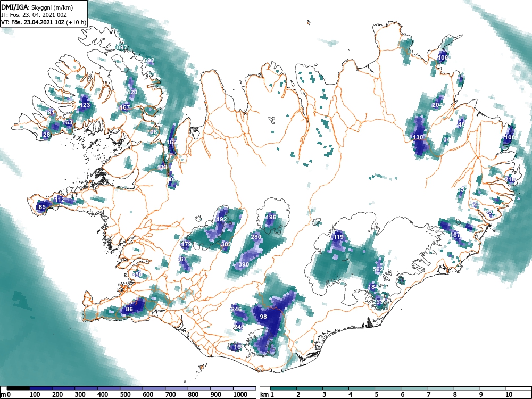Click the 'm 0' legend unit label
532x399 pixels.
[x=6, y=395]
